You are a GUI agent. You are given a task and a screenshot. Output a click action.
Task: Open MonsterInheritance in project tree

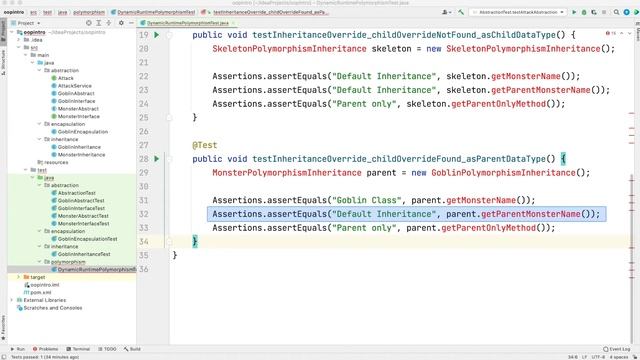tap(78, 155)
